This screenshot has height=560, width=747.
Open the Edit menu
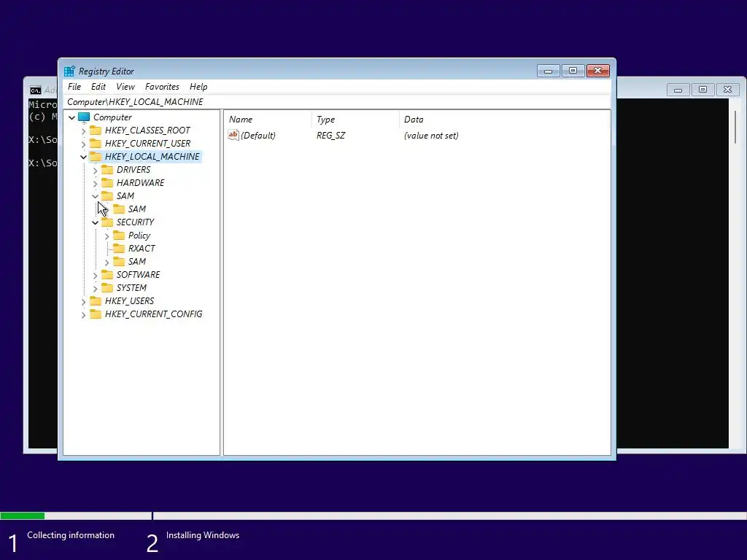tap(98, 87)
